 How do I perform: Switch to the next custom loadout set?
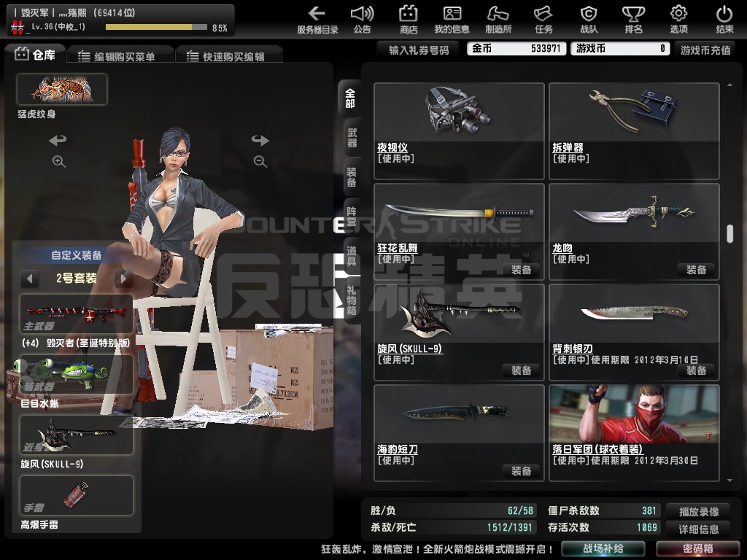[124, 278]
